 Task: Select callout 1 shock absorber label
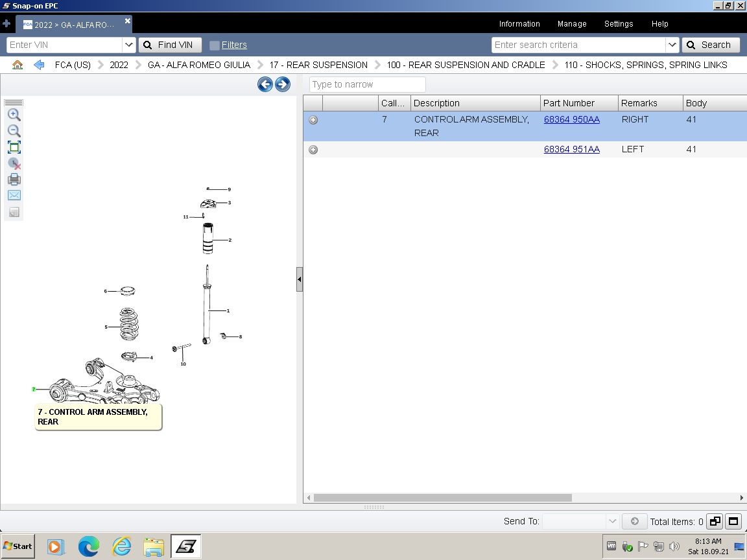pyautogui.click(x=228, y=310)
